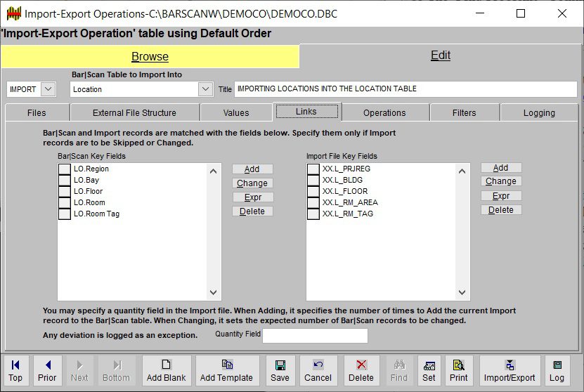584x392 pixels.
Task: Move to Prior record
Action: coord(47,370)
